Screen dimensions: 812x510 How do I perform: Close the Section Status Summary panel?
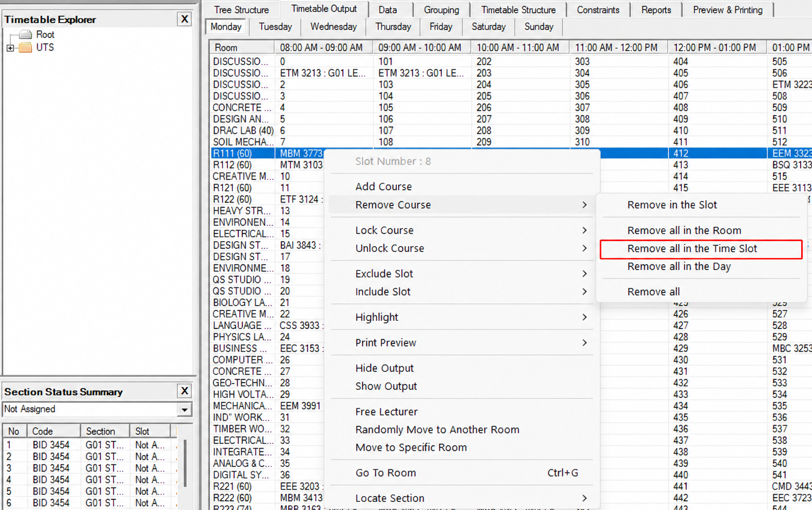point(184,391)
